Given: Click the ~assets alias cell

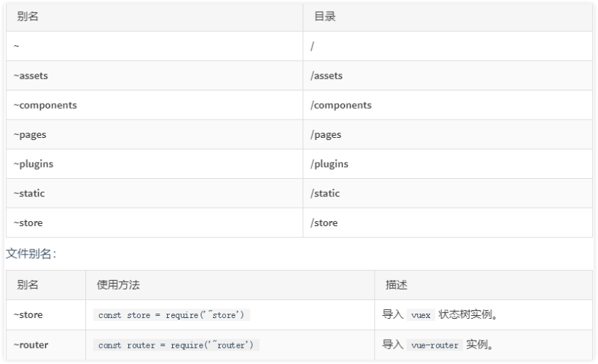Looking at the screenshot, I should pos(155,76).
